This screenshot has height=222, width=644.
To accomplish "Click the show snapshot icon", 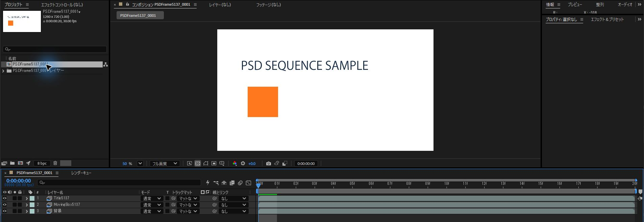I will click(277, 164).
